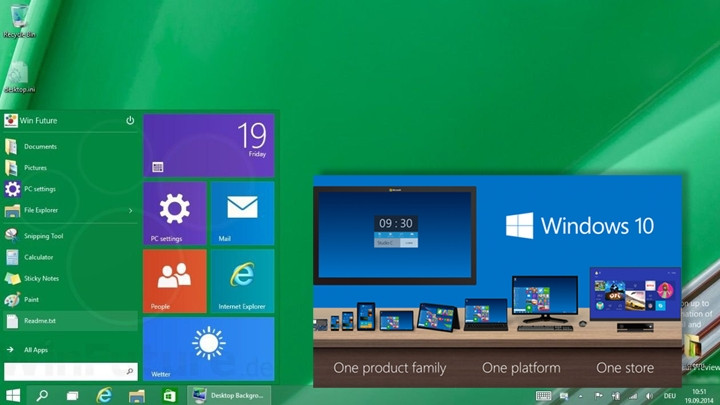Change the DEU input language
This screenshot has width=720, height=405.
[669, 396]
